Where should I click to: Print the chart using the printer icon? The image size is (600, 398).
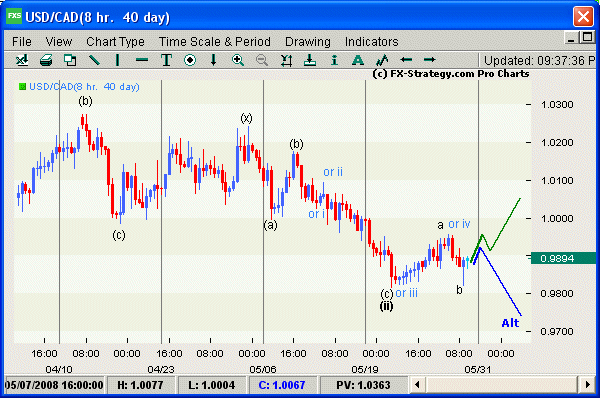(x=46, y=60)
